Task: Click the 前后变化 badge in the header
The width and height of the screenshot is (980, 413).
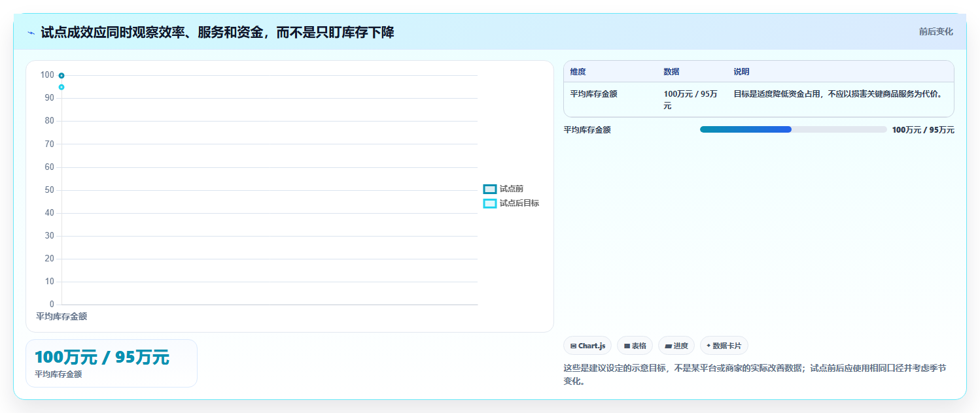Action: coord(936,31)
